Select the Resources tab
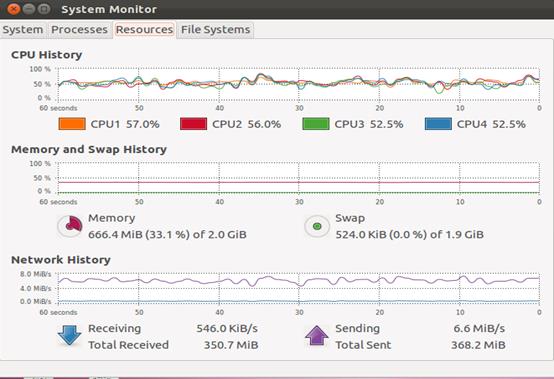 (145, 30)
